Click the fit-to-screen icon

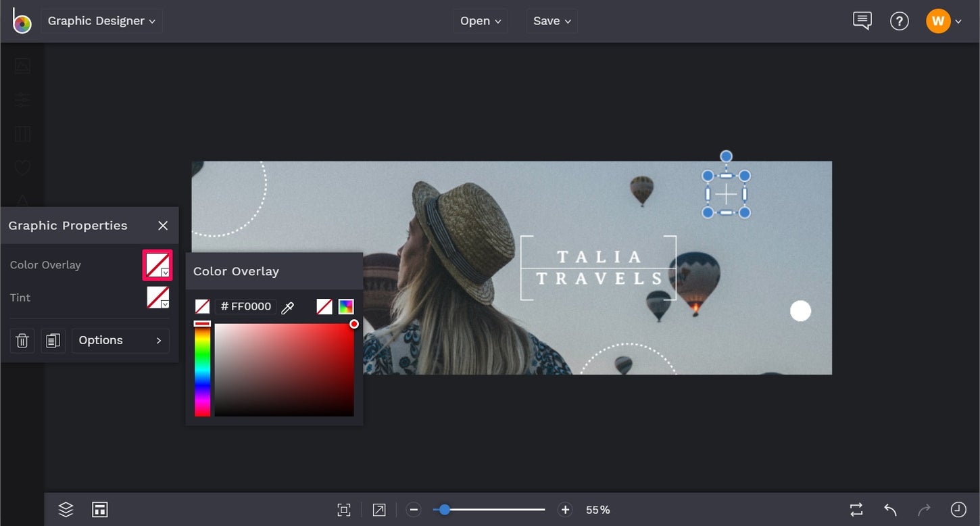point(344,510)
